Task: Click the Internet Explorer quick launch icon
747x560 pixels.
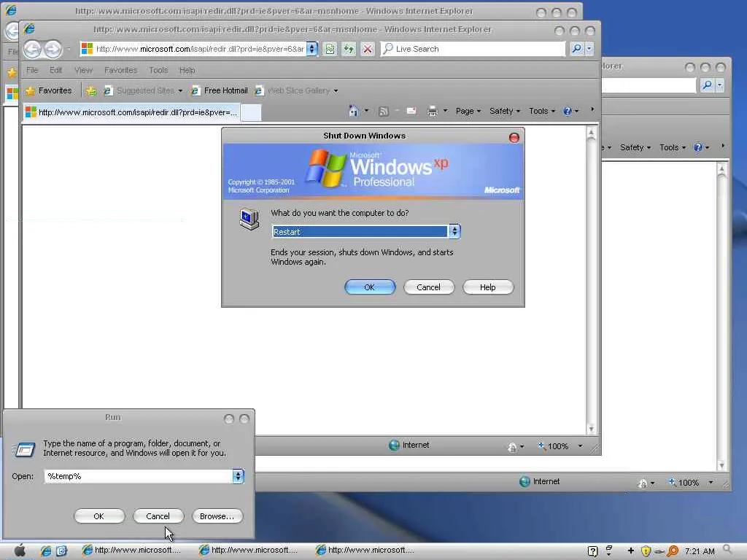Action: pyautogui.click(x=46, y=551)
